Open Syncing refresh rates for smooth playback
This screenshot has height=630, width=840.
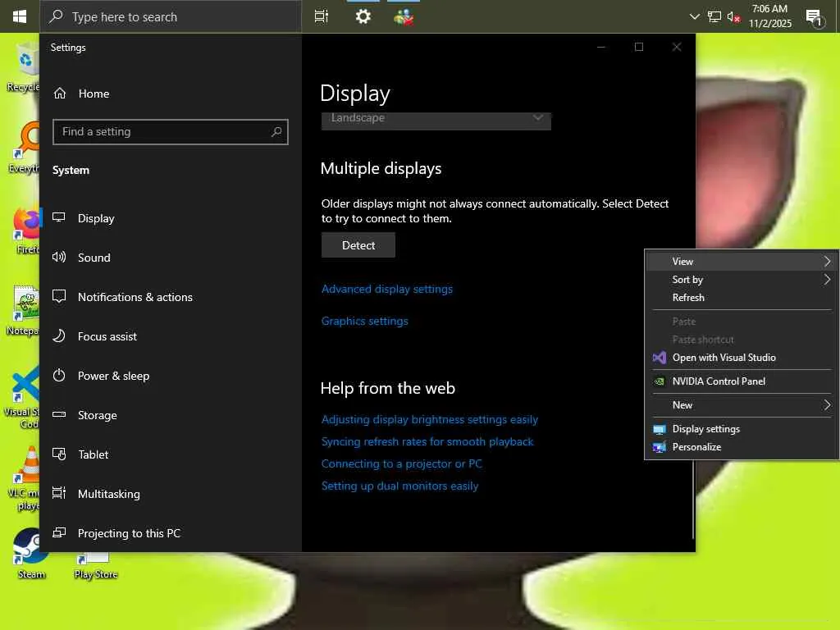427,441
